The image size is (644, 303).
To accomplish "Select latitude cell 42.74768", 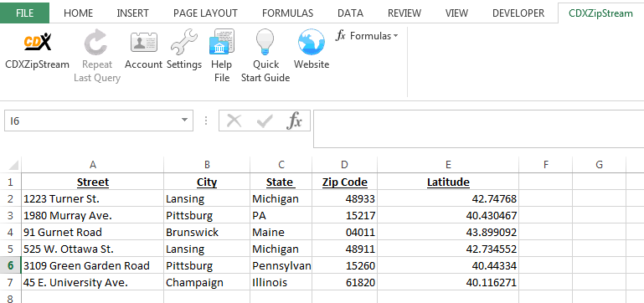I will [448, 198].
